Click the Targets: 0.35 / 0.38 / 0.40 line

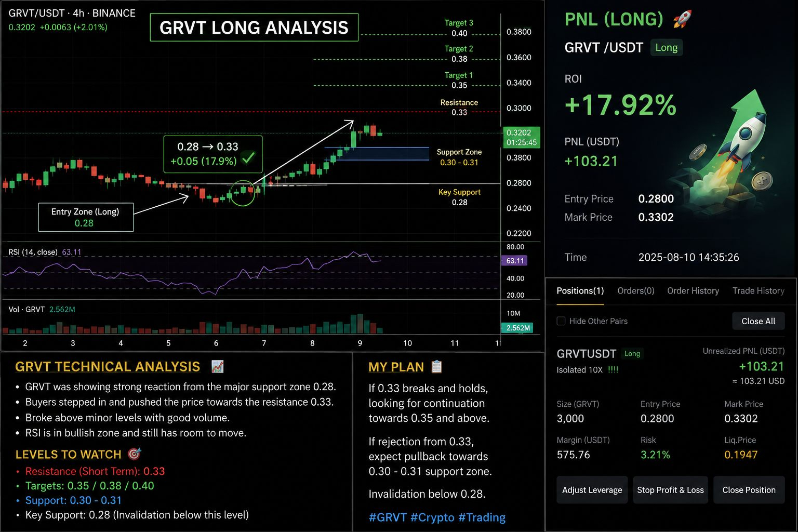point(90,486)
